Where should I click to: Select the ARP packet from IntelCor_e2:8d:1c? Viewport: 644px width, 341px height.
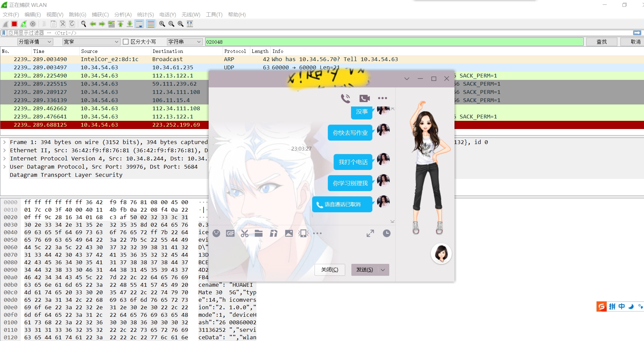(322, 59)
